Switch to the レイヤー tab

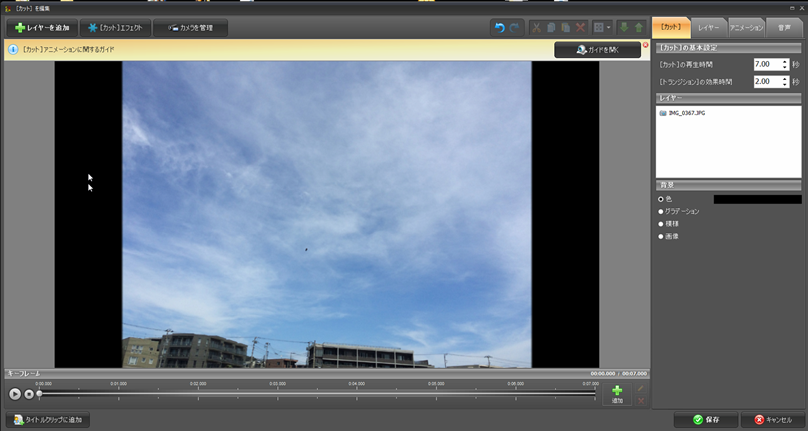point(708,27)
